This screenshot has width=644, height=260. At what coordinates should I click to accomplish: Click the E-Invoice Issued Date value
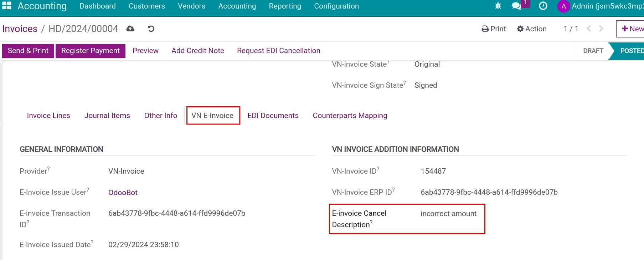[144, 245]
